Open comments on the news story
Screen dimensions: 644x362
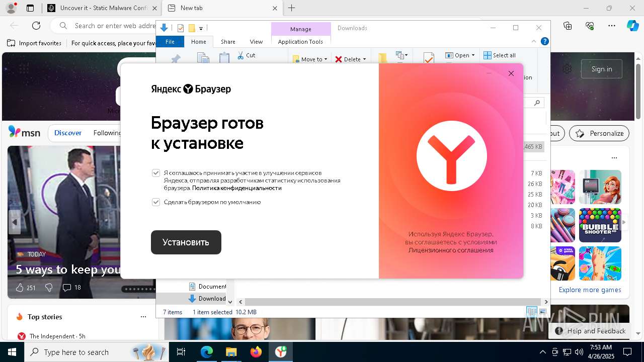coord(71,288)
